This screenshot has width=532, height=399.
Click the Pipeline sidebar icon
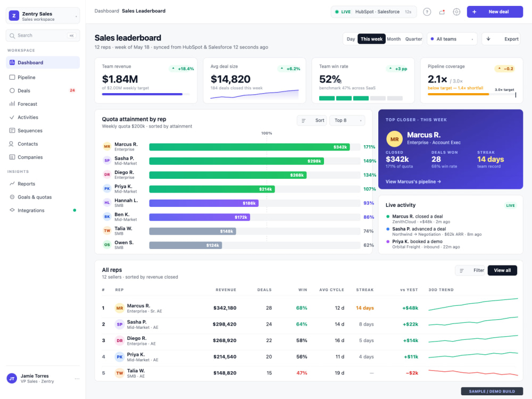click(12, 77)
